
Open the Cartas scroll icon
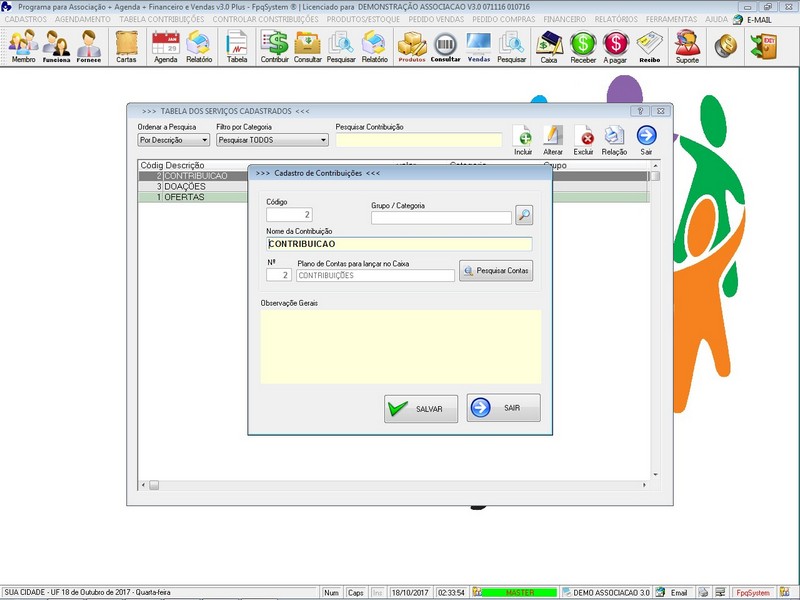126,46
